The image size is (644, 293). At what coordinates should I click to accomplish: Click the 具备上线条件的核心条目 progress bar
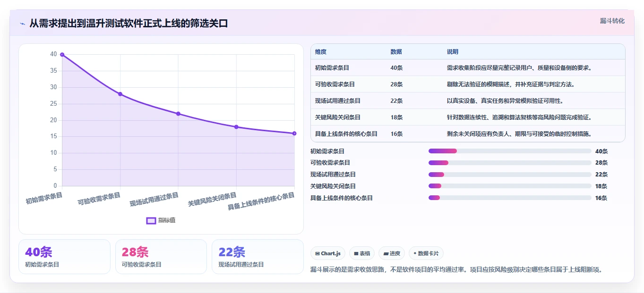pos(510,198)
